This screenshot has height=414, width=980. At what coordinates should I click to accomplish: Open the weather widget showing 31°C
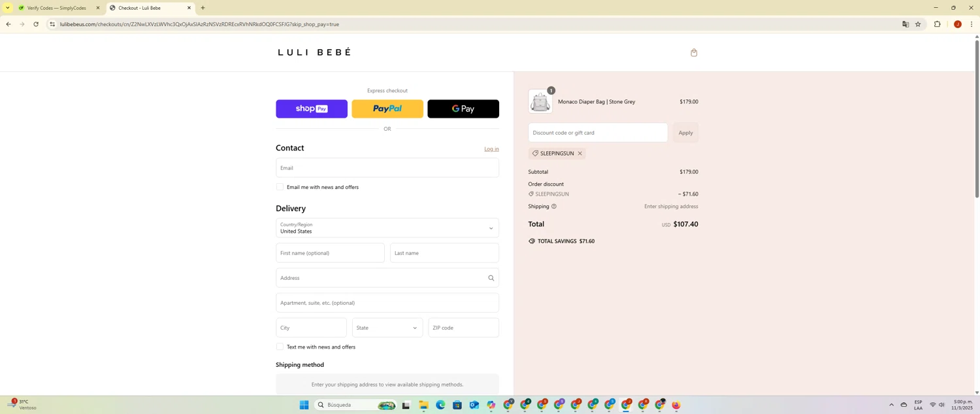pyautogui.click(x=22, y=405)
